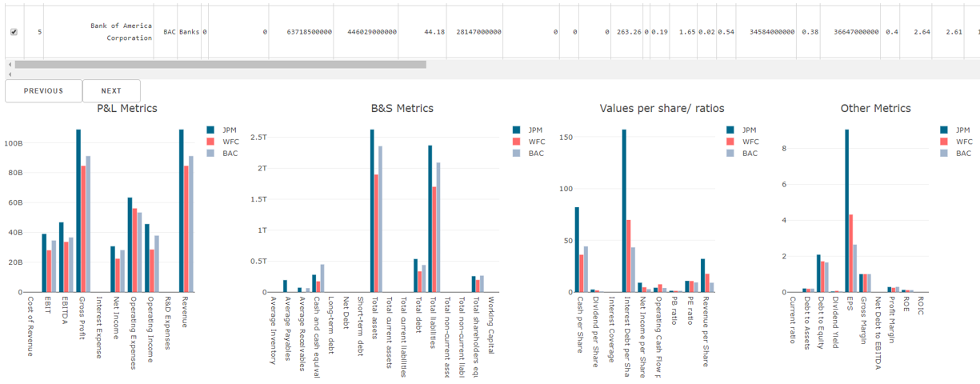
Task: Click the JPM Total assets bar
Action: pyautogui.click(x=372, y=210)
